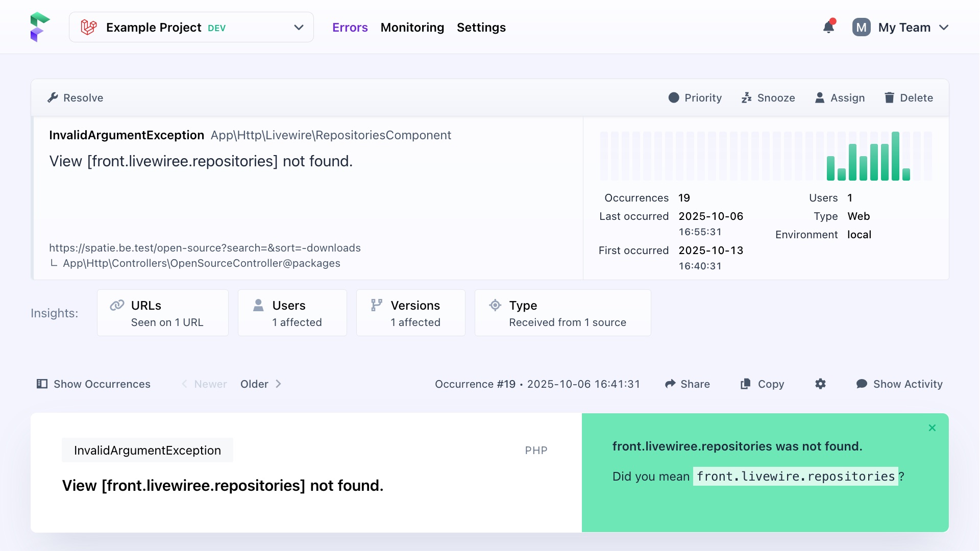The height and width of the screenshot is (551, 980).
Task: Click the Copy icon near occurrence details
Action: [x=746, y=384]
